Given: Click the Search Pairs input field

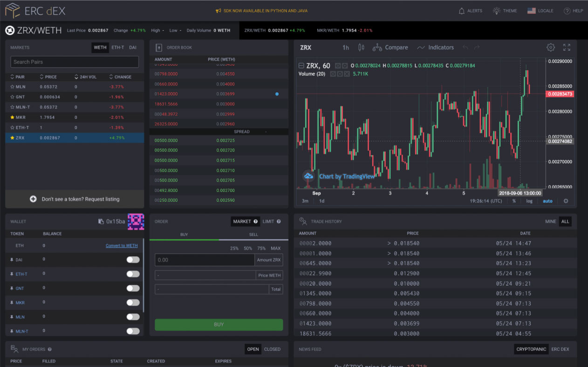Looking at the screenshot, I should tap(75, 62).
